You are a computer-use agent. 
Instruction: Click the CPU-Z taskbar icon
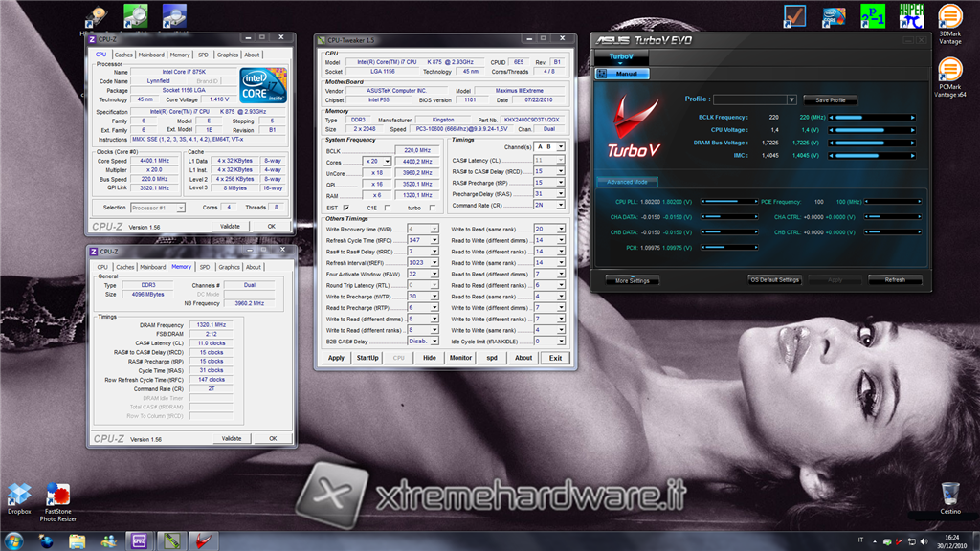[x=139, y=540]
